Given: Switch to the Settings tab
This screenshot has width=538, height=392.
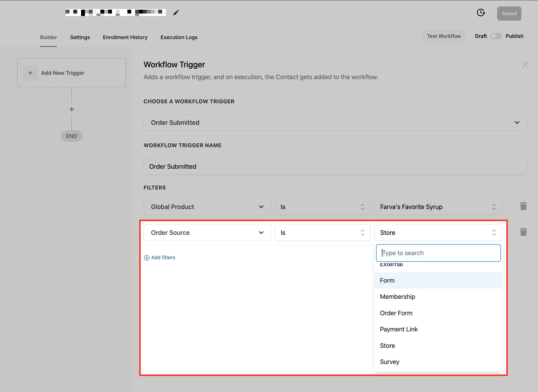Looking at the screenshot, I should click(80, 37).
